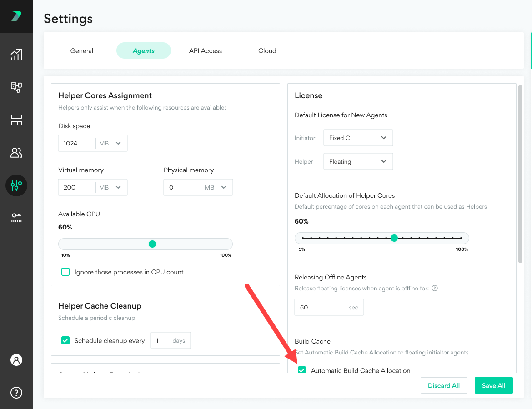This screenshot has width=532, height=409.
Task: Open the user profile avatar icon
Action: 16,359
